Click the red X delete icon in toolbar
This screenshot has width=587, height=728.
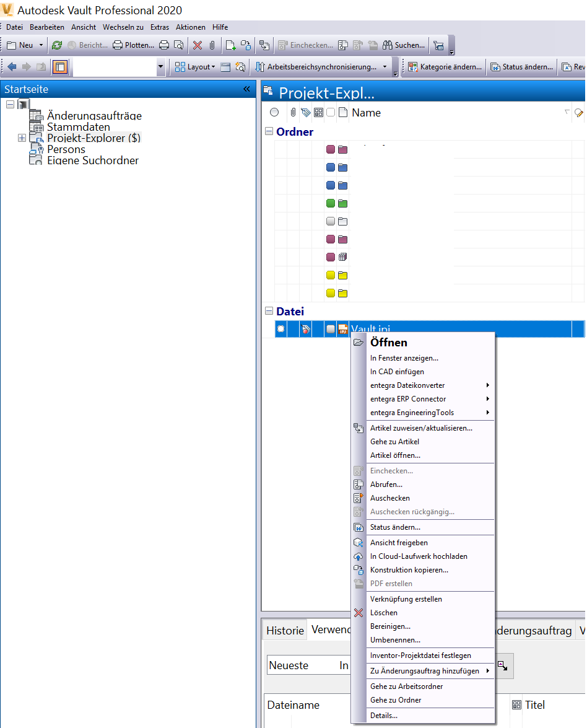click(x=198, y=45)
